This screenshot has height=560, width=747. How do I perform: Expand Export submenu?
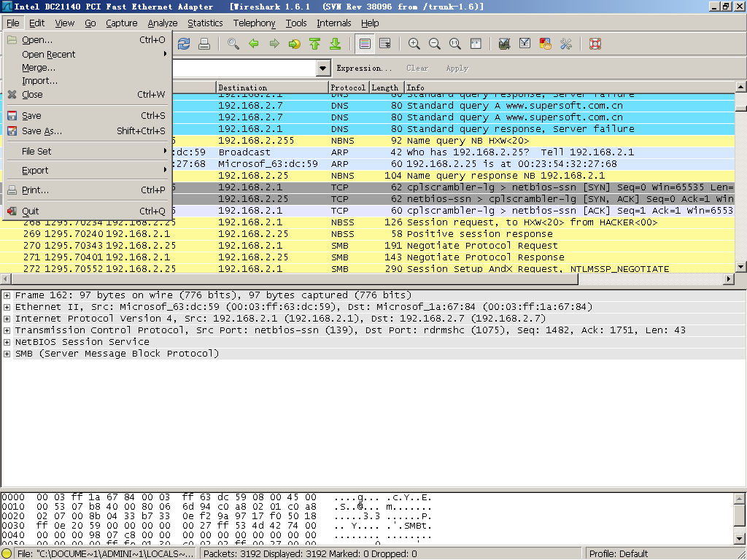click(88, 171)
